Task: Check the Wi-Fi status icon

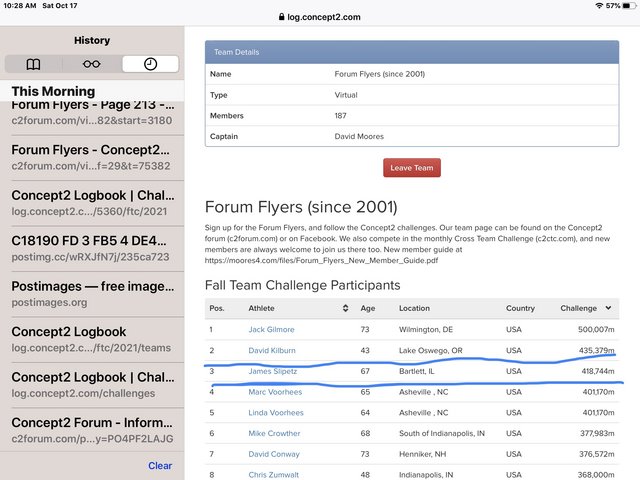Action: pos(599,6)
